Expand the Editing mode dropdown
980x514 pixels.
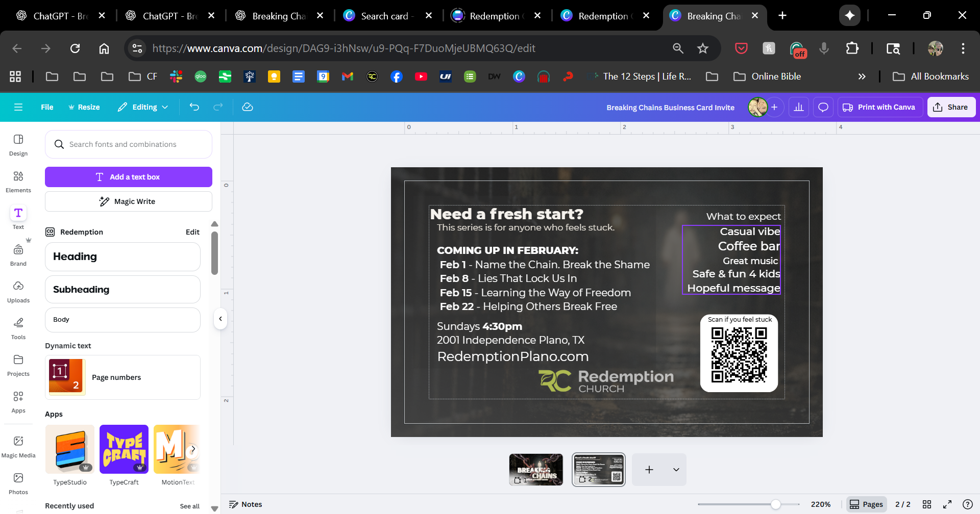coord(143,107)
